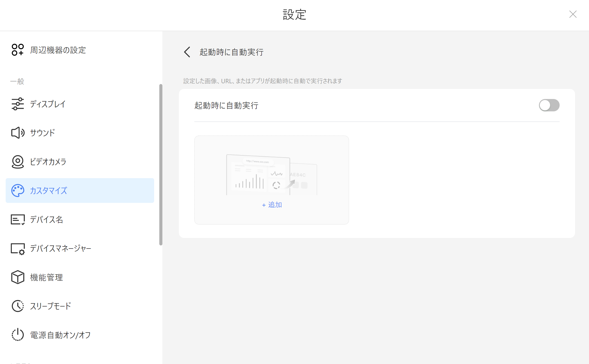Open the ディスプレイ menu item
589x364 pixels.
pyautogui.click(x=48, y=104)
